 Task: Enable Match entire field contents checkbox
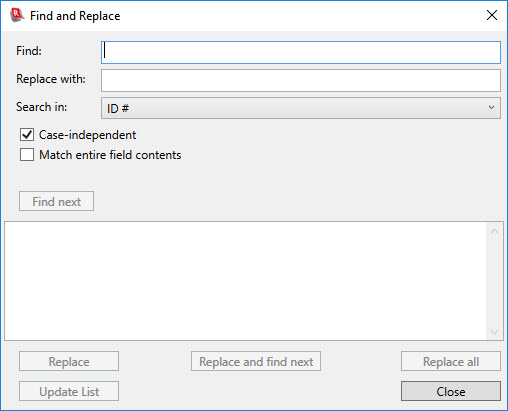click(27, 155)
